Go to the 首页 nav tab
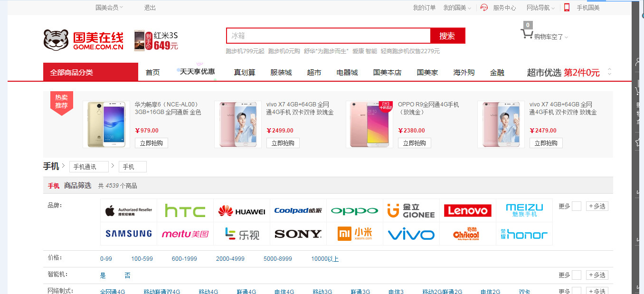 coord(152,73)
